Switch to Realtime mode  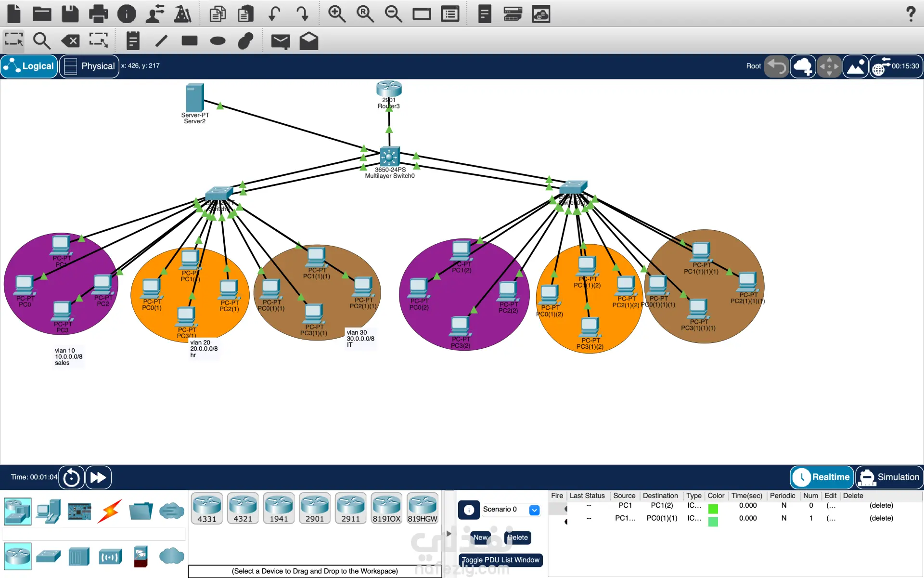coord(821,477)
